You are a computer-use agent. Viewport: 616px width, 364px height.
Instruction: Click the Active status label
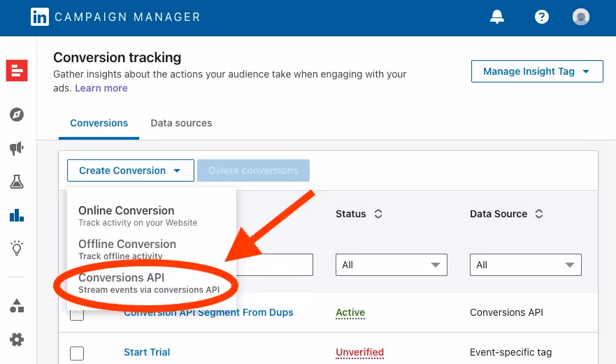(x=350, y=312)
